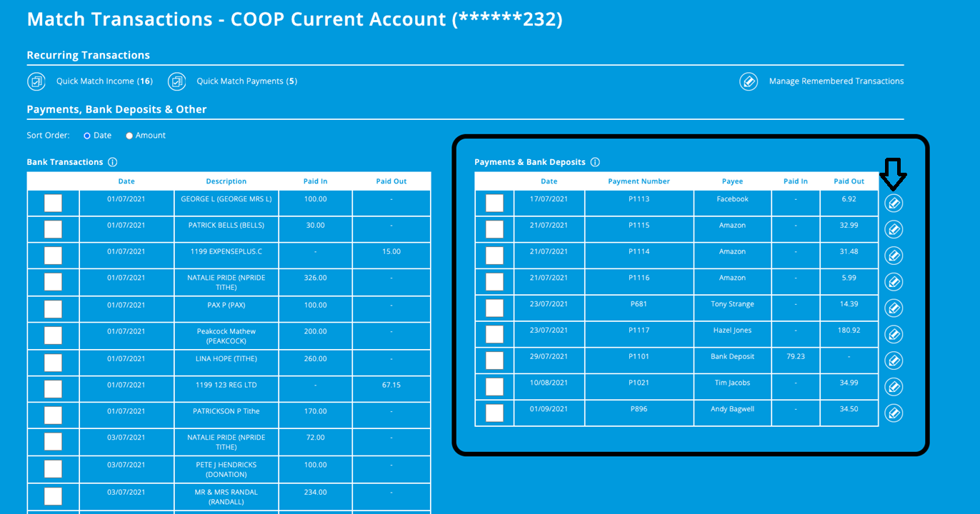Tick checkbox for PATRICKSON P Tithe transaction
Viewport: 980px width, 514px height.
tap(53, 415)
